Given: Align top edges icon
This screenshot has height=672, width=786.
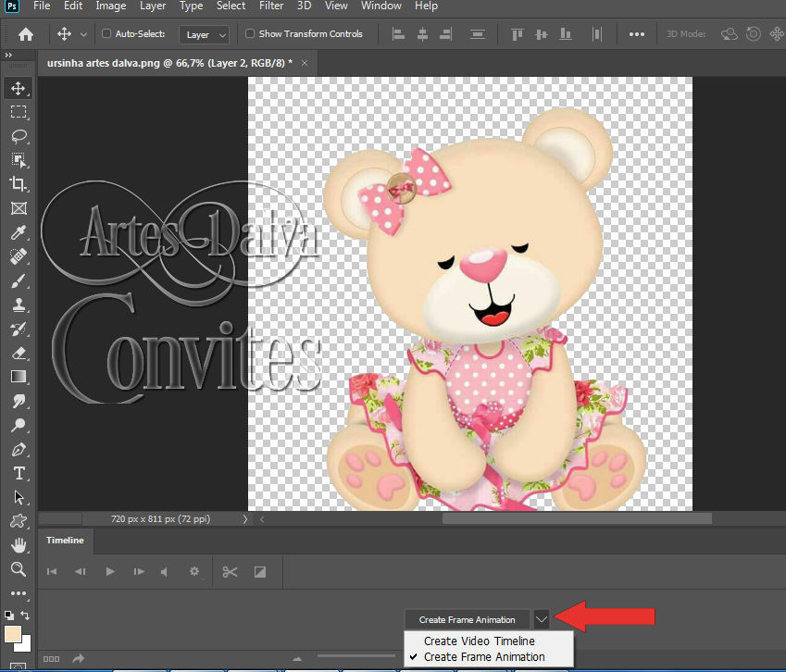Looking at the screenshot, I should (517, 34).
